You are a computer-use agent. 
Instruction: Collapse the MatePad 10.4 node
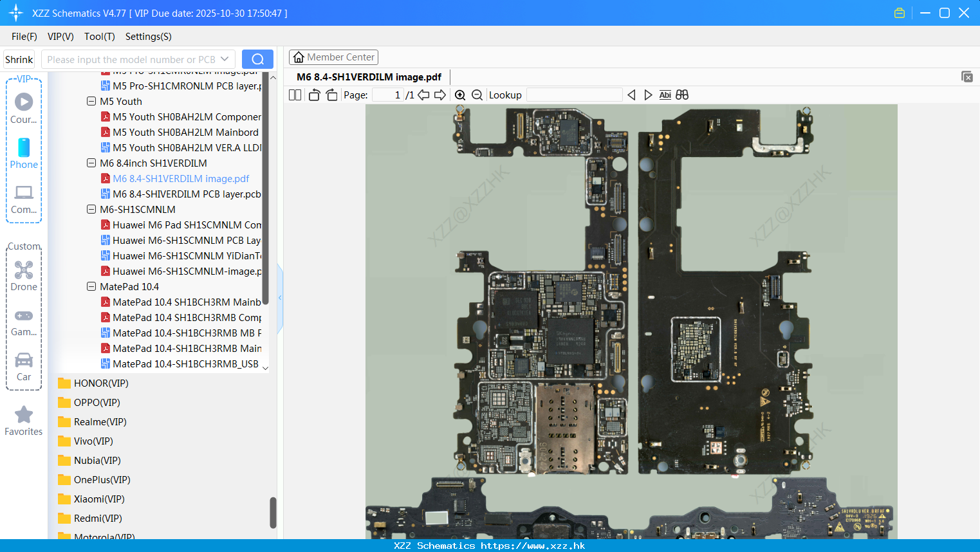pyautogui.click(x=91, y=286)
